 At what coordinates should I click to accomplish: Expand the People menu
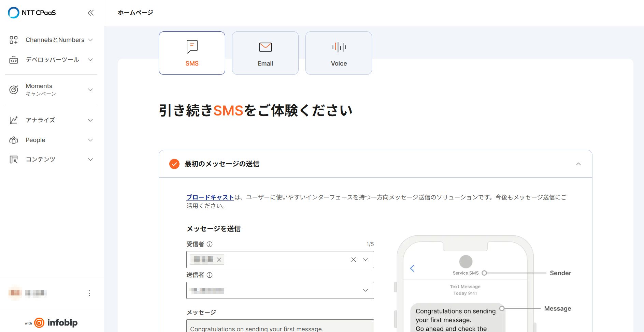click(x=90, y=140)
